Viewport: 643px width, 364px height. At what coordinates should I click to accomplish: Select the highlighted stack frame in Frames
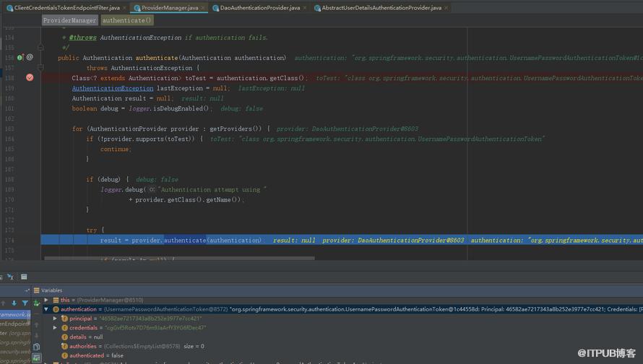(15, 314)
